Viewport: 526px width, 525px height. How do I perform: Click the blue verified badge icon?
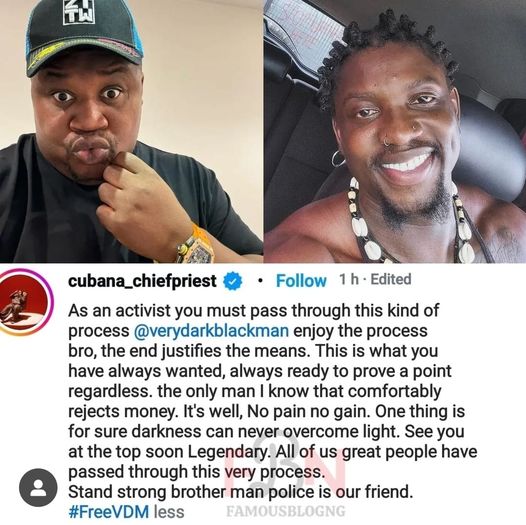(233, 281)
